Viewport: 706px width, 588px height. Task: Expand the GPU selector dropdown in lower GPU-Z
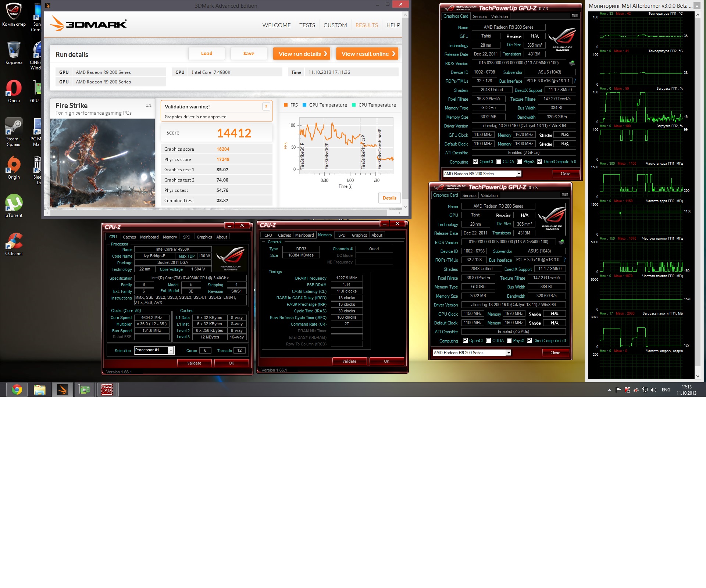tap(509, 353)
